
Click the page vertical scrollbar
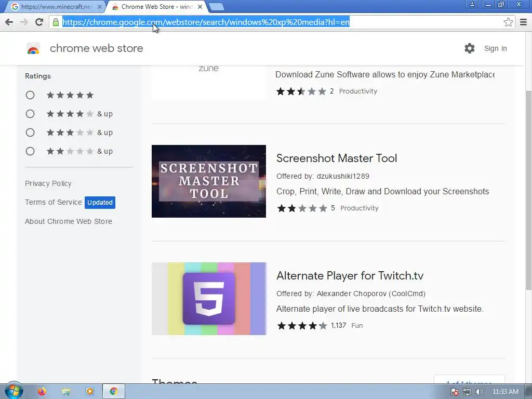coord(528,190)
